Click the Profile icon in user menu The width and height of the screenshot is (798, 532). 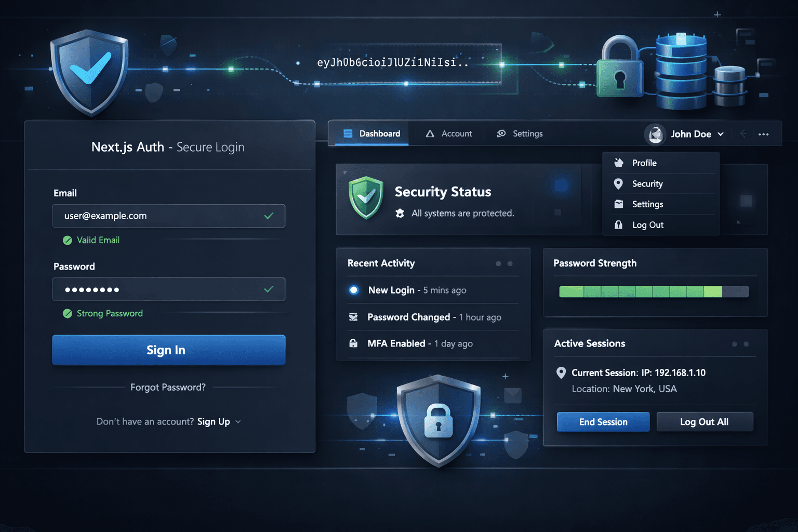coord(618,163)
